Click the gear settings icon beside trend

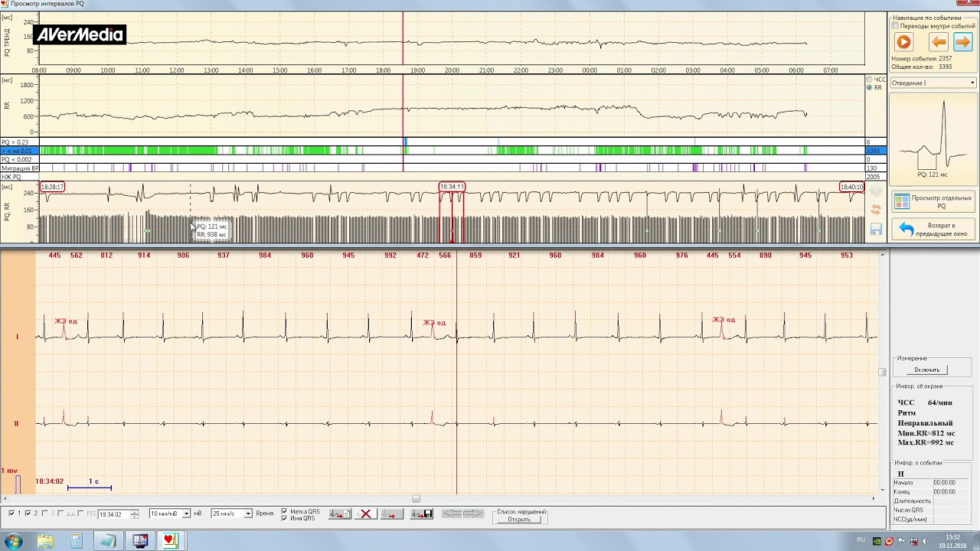(x=876, y=191)
